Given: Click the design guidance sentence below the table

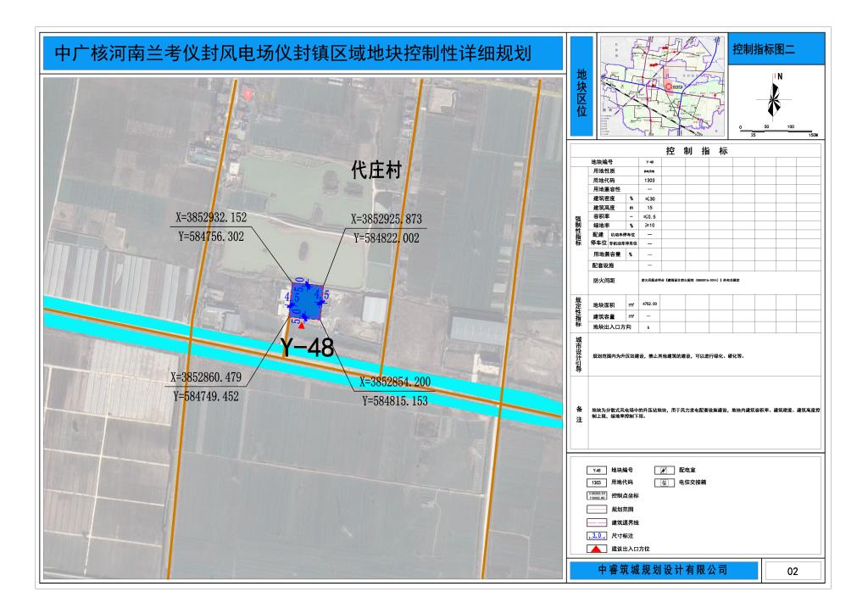Looking at the screenshot, I should click(668, 356).
